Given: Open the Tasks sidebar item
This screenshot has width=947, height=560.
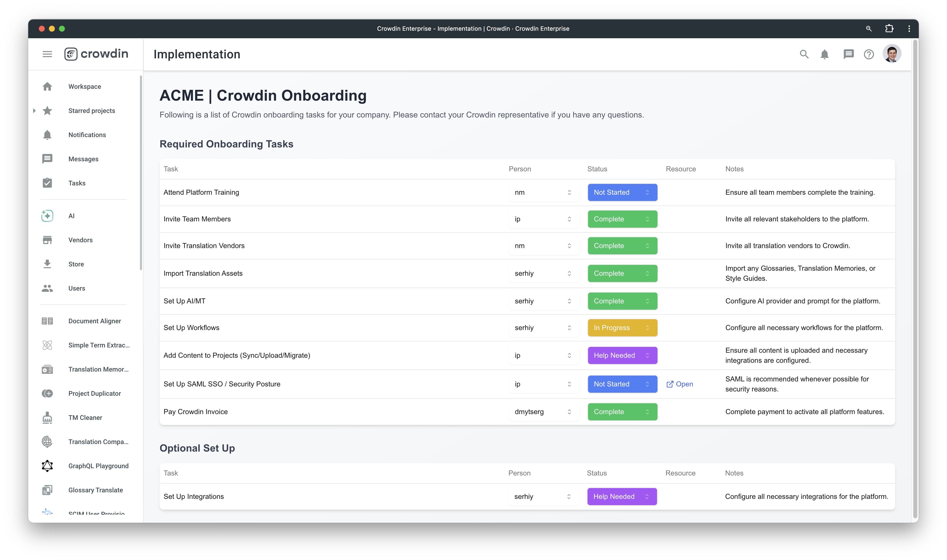Looking at the screenshot, I should click(x=77, y=183).
